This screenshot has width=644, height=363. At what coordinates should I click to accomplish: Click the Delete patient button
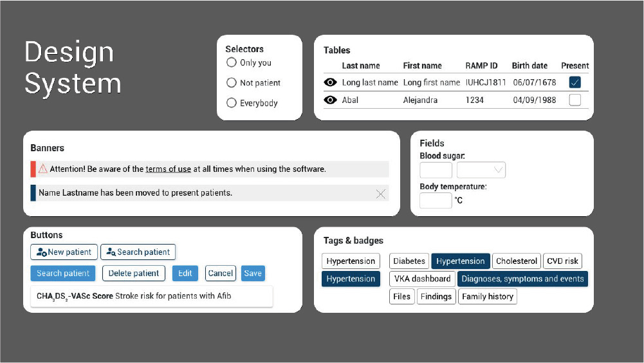coord(133,274)
